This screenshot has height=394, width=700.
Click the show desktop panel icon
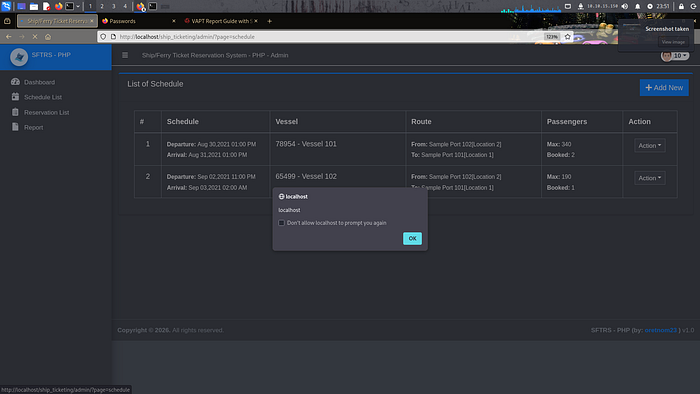[x=21, y=6]
